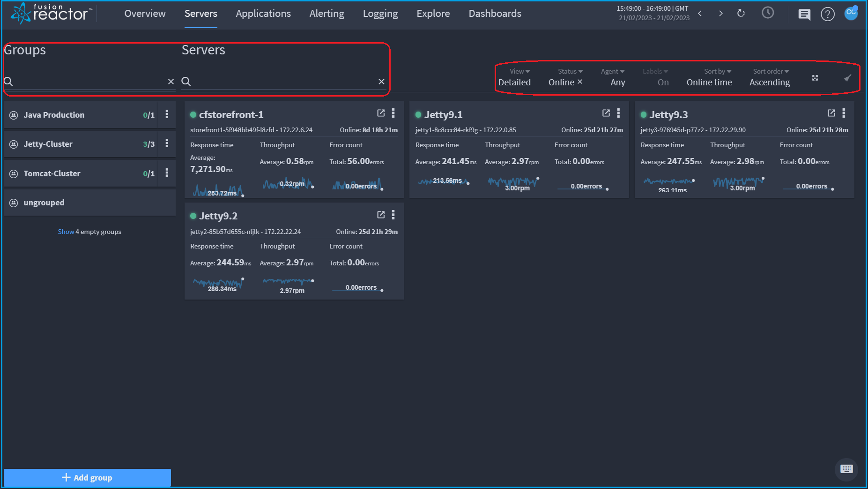Open Jetty9.1 in new window icon
Screen dimensions: 868x489
(606, 113)
